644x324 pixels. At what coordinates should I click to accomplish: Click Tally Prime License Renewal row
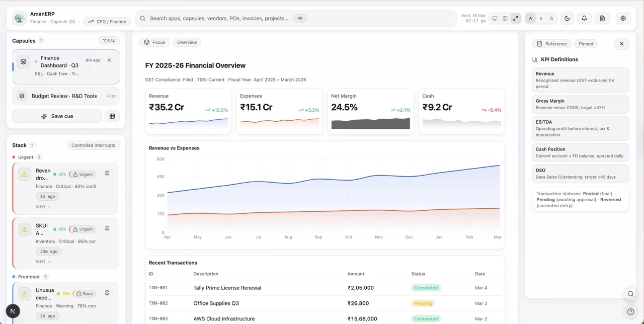click(x=325, y=288)
